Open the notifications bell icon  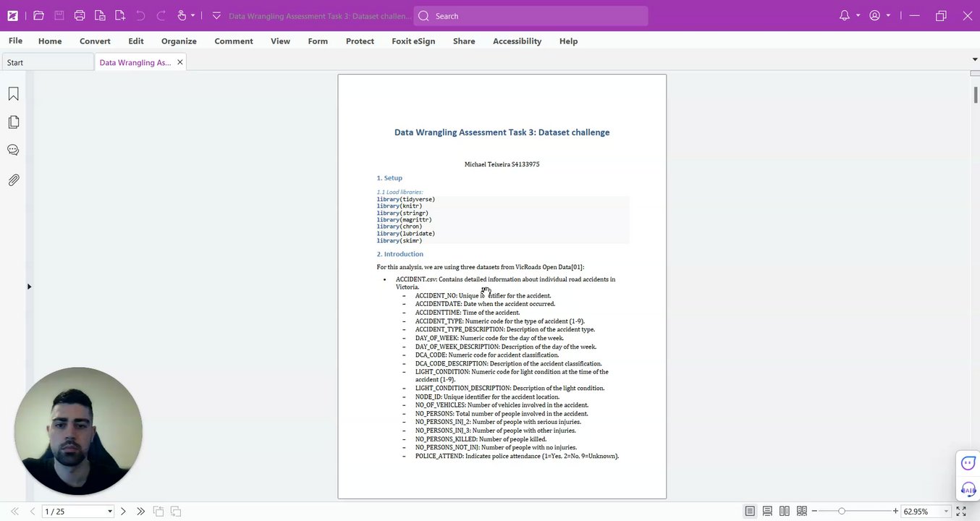coord(845,15)
